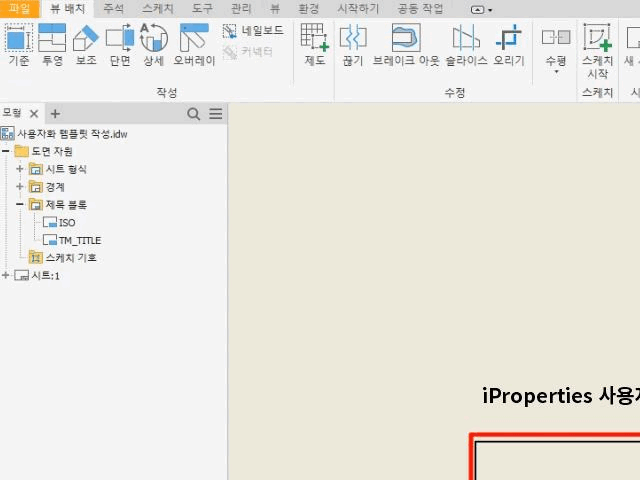
Task: Open the ribbon display options dropdown
Action: (x=481, y=9)
